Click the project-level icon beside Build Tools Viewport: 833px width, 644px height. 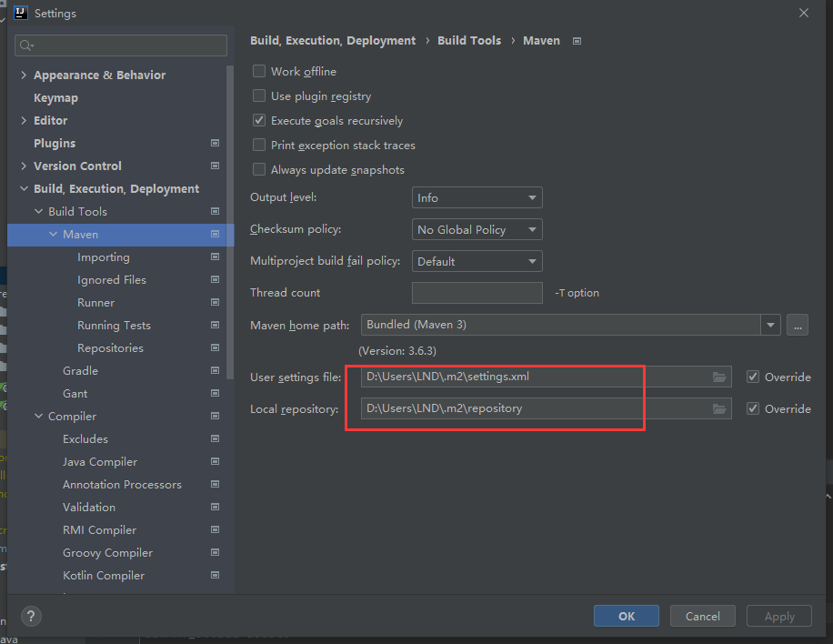pos(216,211)
